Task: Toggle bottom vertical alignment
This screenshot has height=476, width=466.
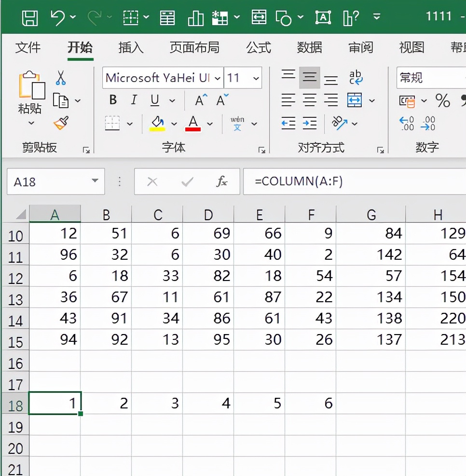Action: tap(331, 80)
